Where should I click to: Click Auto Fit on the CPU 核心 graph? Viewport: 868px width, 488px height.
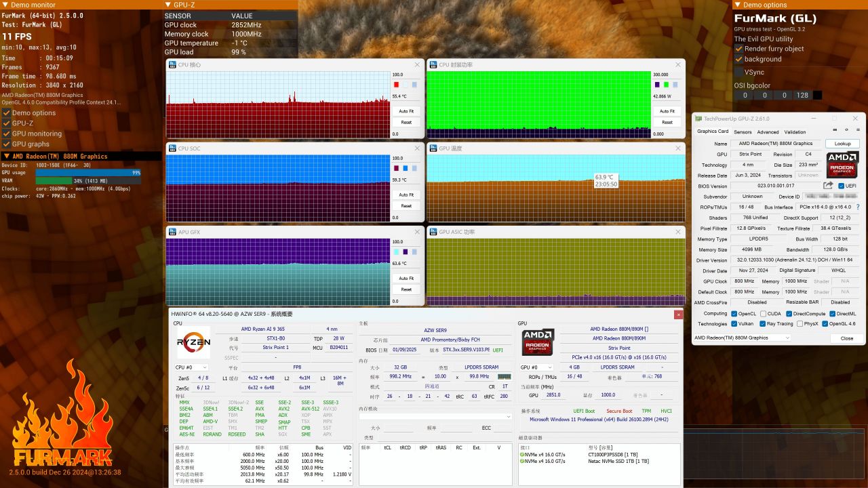(406, 111)
